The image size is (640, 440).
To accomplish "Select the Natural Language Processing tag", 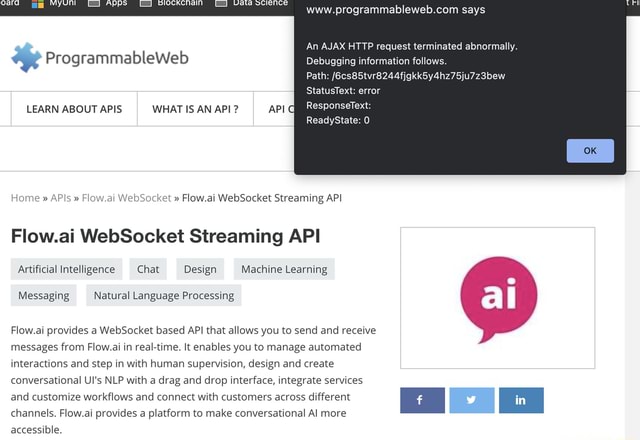I will [x=164, y=295].
